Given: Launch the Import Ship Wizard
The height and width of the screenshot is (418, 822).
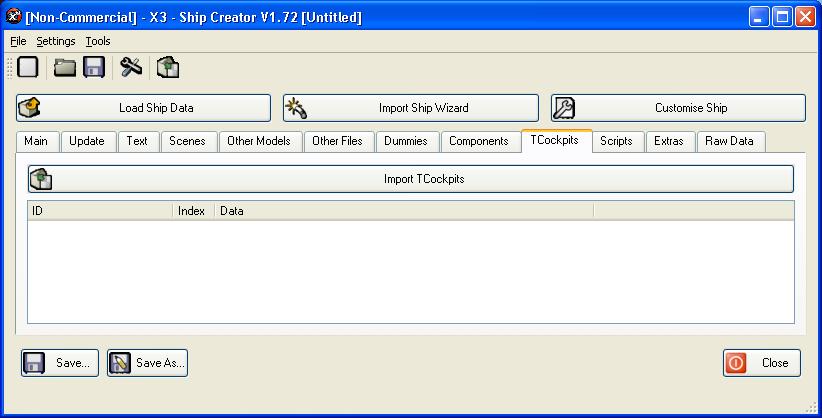Looking at the screenshot, I should [411, 108].
